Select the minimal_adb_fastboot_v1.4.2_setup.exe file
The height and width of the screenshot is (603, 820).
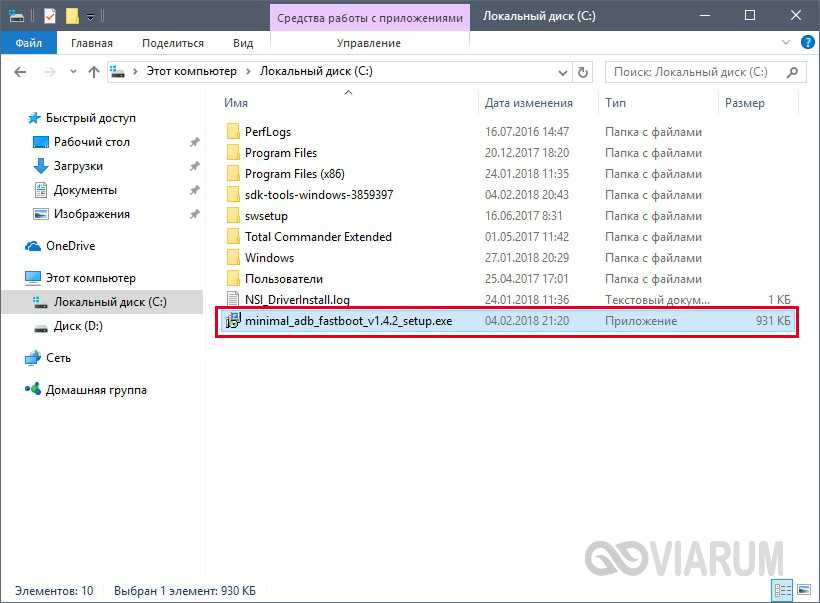pos(348,321)
